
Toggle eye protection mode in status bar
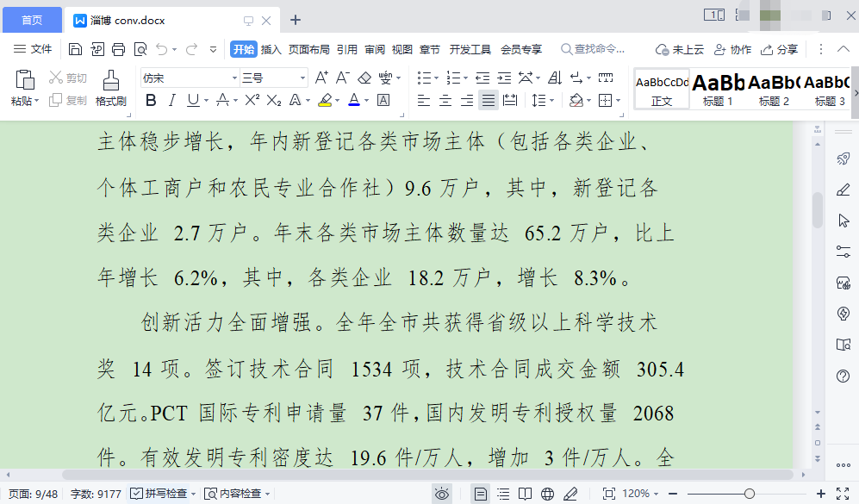(441, 494)
